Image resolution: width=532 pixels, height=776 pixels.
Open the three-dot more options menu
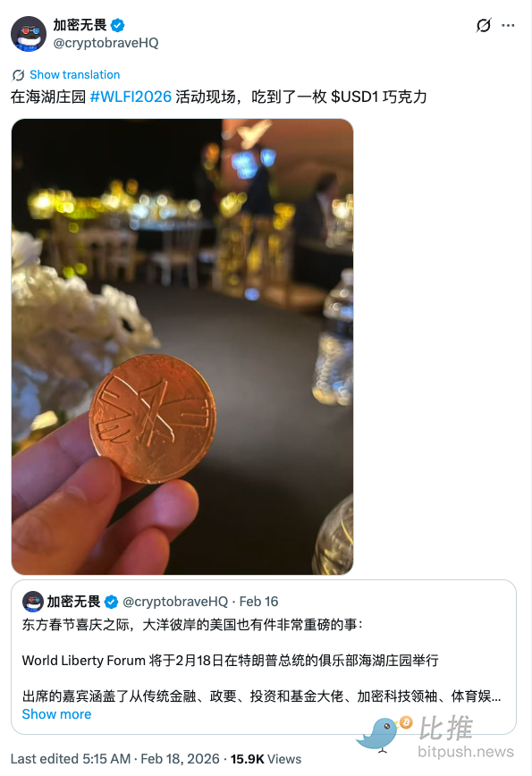point(508,25)
